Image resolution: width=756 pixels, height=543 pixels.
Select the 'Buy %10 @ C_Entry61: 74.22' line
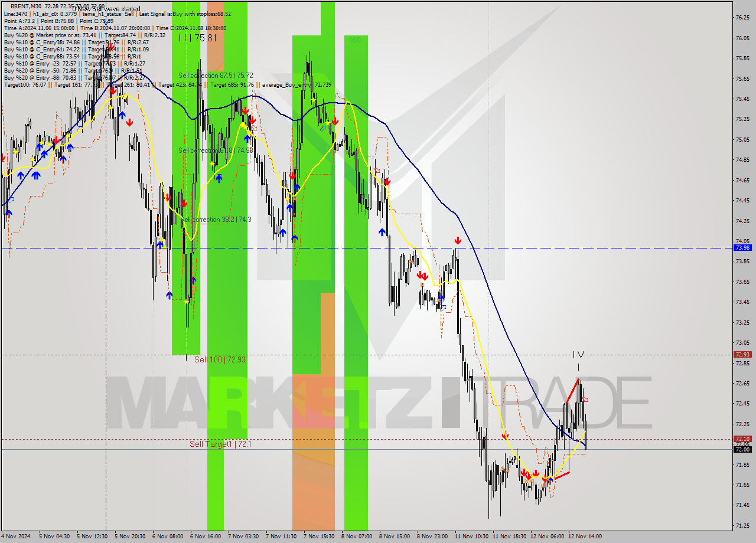pyautogui.click(x=76, y=50)
